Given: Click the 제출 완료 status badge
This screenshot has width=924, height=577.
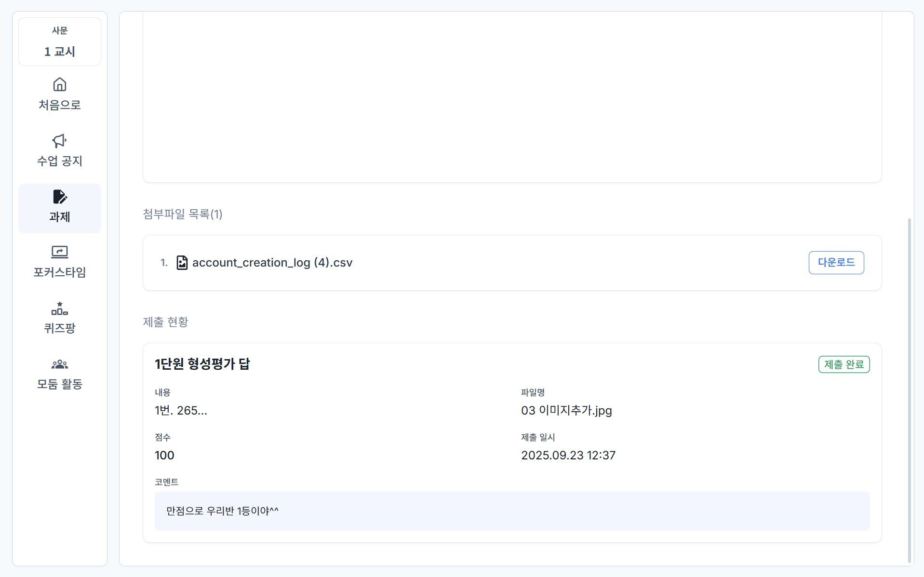Looking at the screenshot, I should pos(844,364).
